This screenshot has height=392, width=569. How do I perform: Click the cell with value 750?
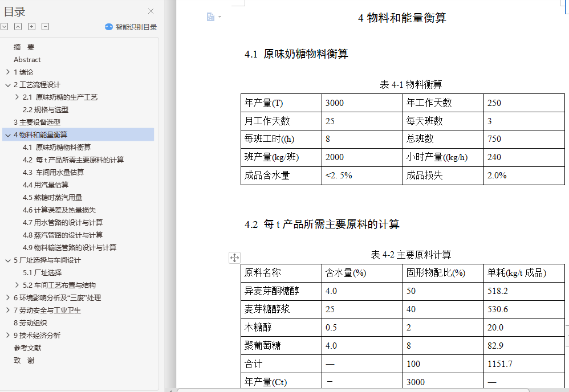524,139
